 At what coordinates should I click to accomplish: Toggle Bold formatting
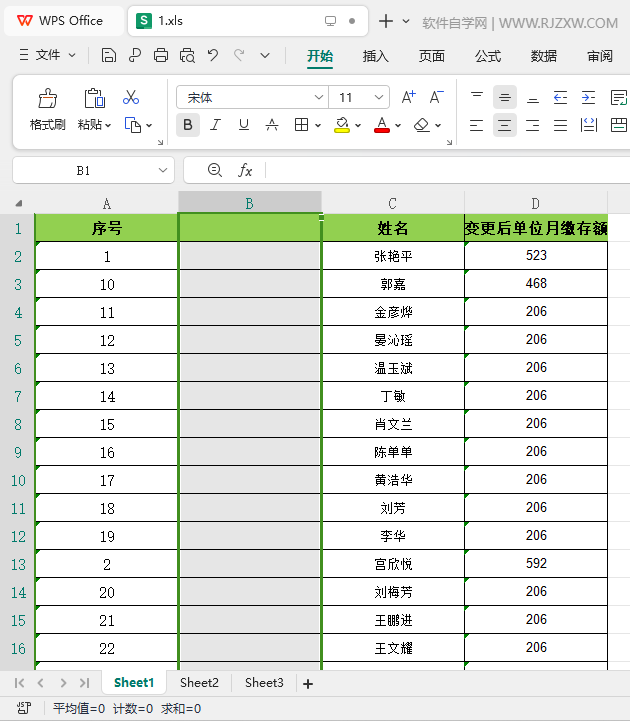click(188, 125)
